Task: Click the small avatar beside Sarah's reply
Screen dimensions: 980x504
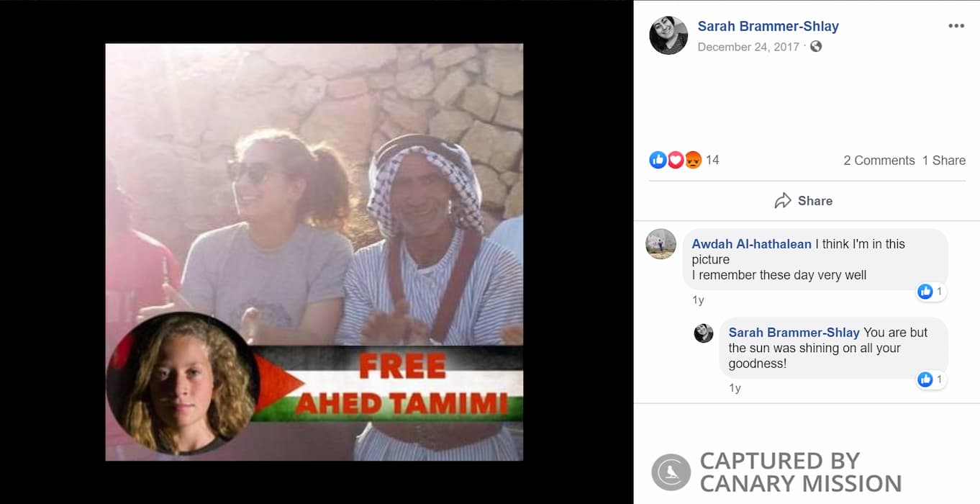Action: pyautogui.click(x=704, y=333)
